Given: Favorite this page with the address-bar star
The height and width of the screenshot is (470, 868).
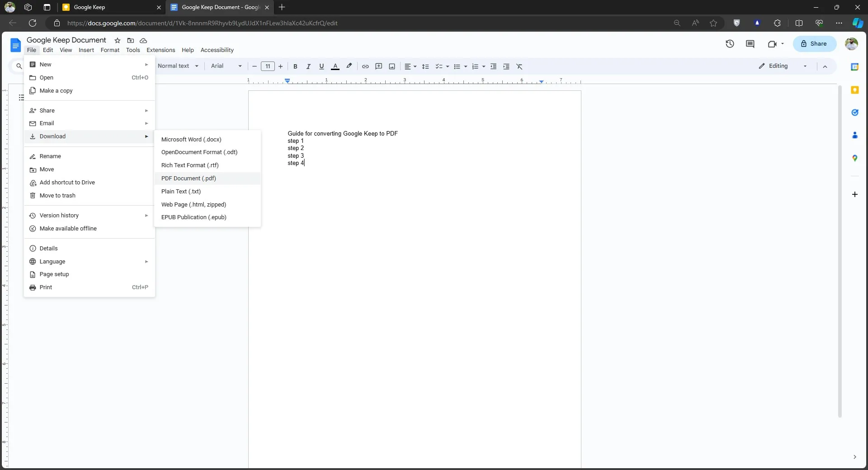Looking at the screenshot, I should pyautogui.click(x=713, y=23).
